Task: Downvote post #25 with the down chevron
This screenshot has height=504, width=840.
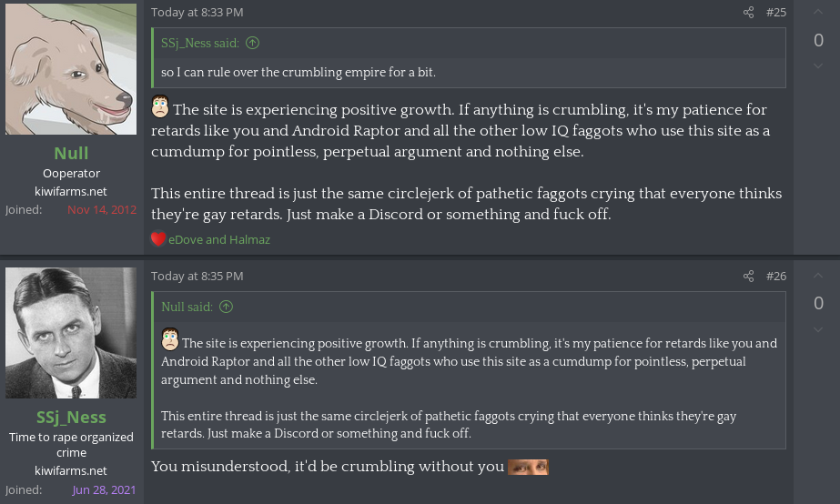Action: tap(818, 66)
